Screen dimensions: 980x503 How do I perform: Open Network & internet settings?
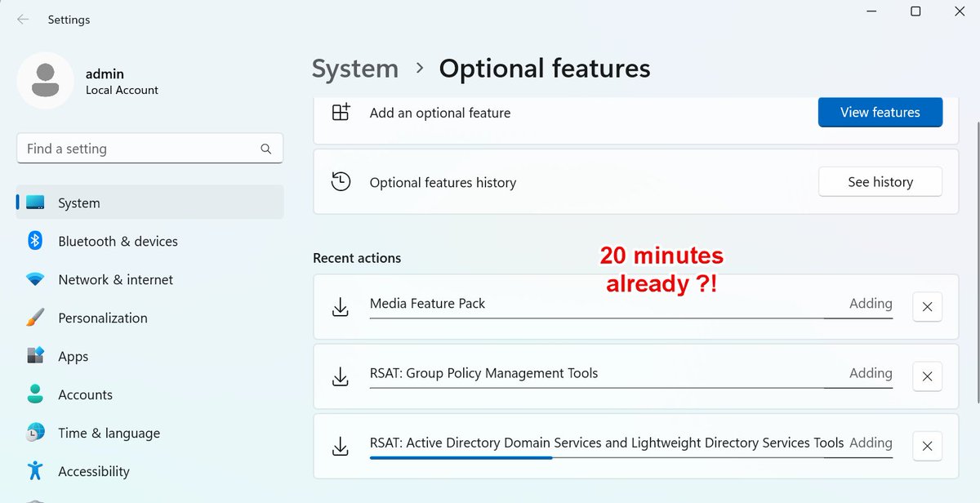(x=150, y=279)
